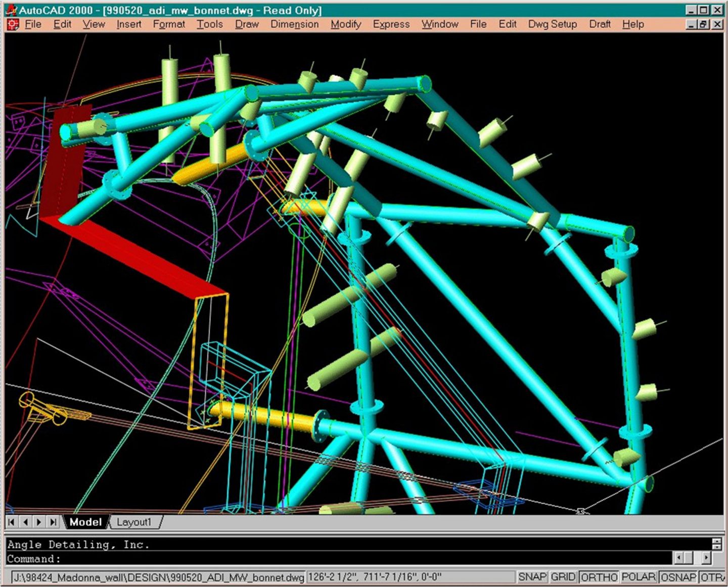Viewport: 728px width, 587px height.
Task: Click command line scroll left arrow
Action: [x=680, y=558]
